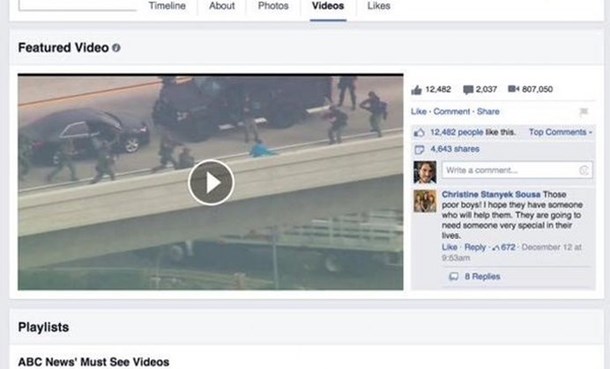610x369 pixels.
Task: Click Reply on Christine's comment
Action: click(x=475, y=247)
